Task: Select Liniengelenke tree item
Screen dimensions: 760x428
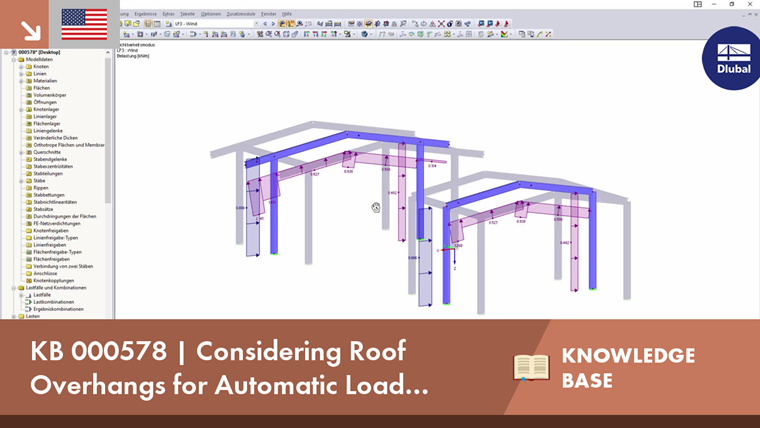Action: 48,131
